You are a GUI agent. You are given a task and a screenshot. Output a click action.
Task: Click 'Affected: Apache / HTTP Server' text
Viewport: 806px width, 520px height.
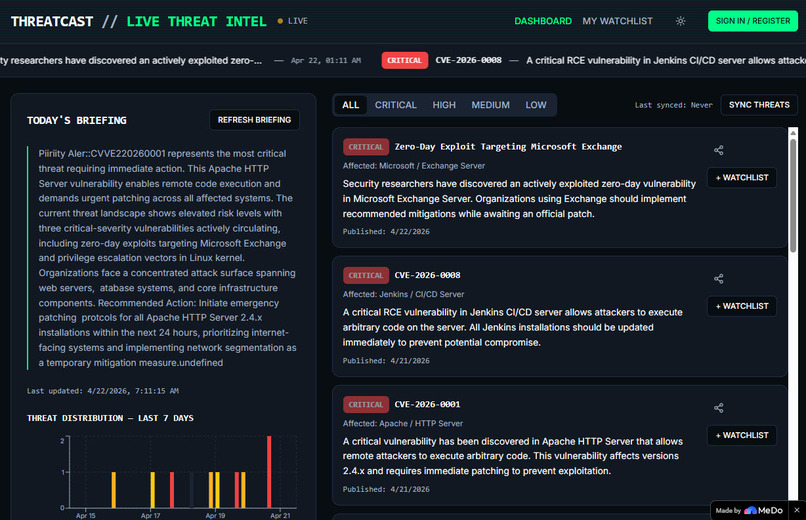tap(402, 423)
